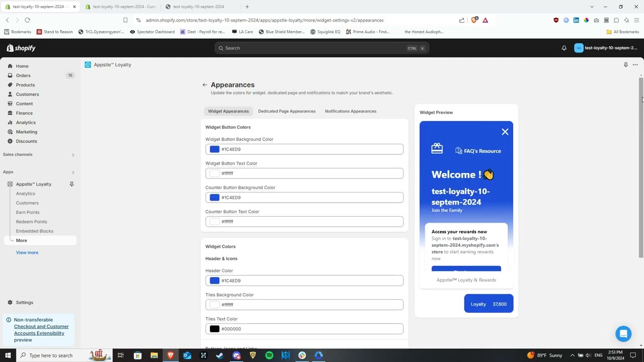Click the page vertical scrollbar
Screen dimensions: 644x362
pos(641,168)
